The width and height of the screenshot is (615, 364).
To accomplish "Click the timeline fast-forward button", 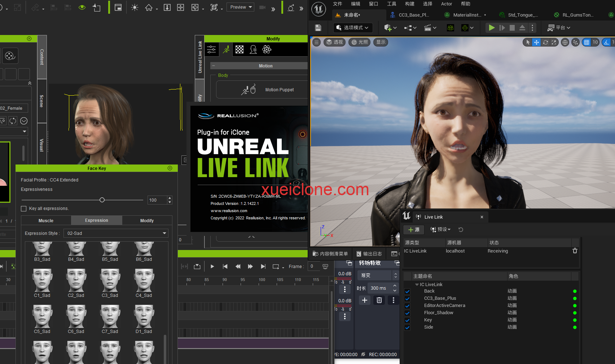I will click(250, 266).
